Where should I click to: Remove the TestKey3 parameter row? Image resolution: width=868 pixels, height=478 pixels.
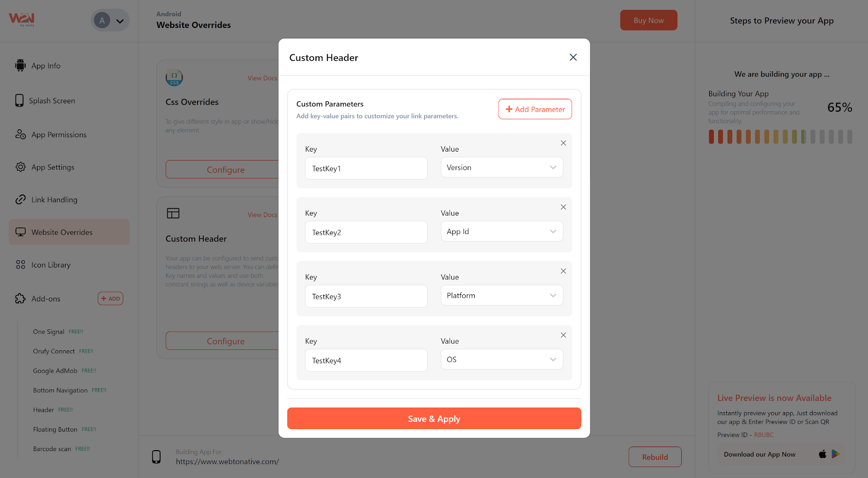[563, 271]
